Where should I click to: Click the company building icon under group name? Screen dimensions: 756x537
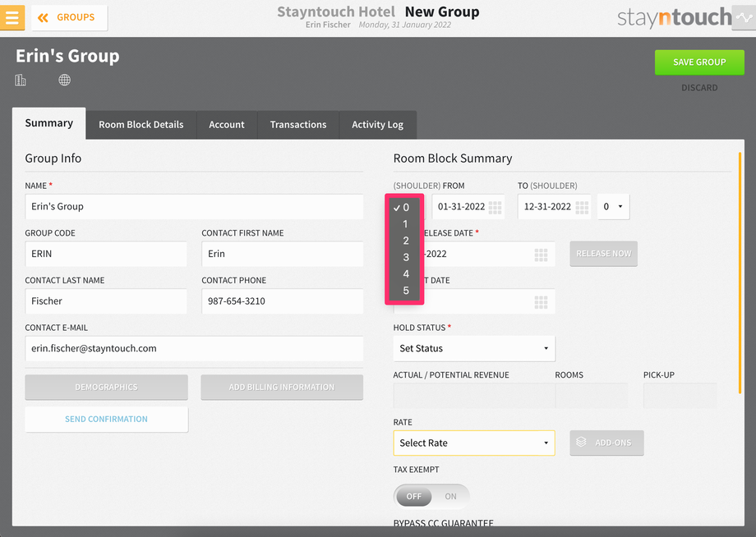pyautogui.click(x=21, y=80)
